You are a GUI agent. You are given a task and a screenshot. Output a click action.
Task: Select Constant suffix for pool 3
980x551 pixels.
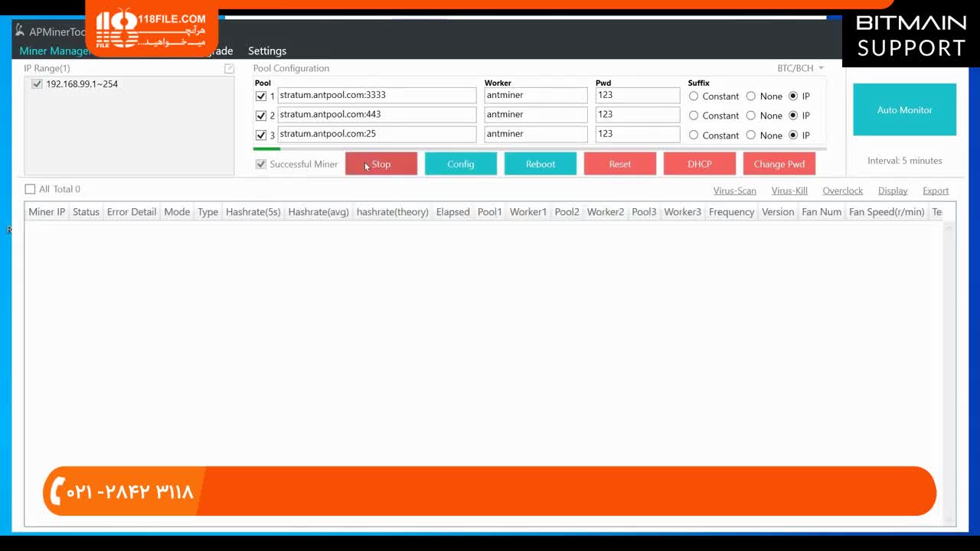pyautogui.click(x=694, y=135)
